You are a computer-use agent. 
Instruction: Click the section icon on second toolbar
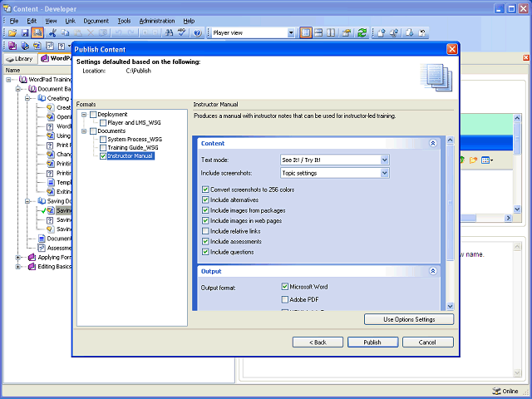[25, 46]
